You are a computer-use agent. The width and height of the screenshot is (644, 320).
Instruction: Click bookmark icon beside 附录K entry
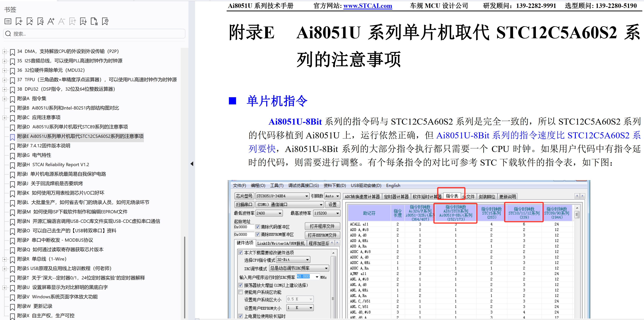tap(12, 194)
